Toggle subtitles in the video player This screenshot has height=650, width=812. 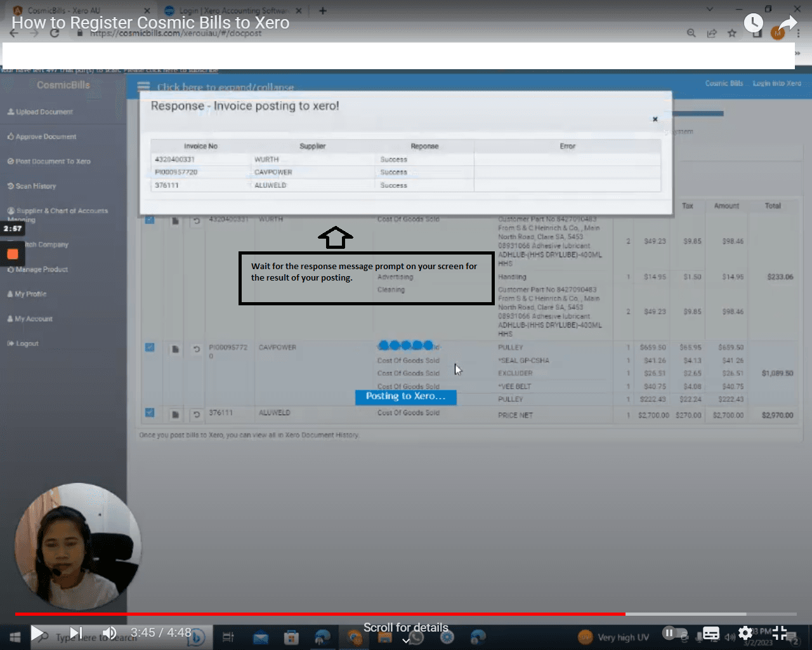711,633
